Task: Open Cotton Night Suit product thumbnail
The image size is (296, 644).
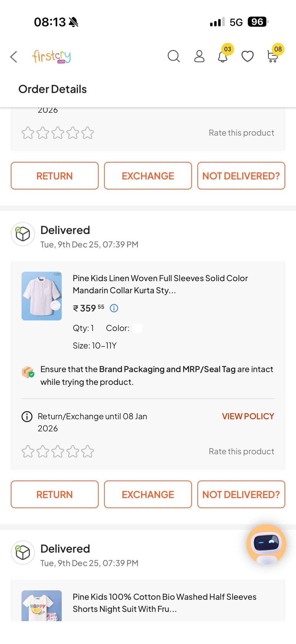Action: 42,605
